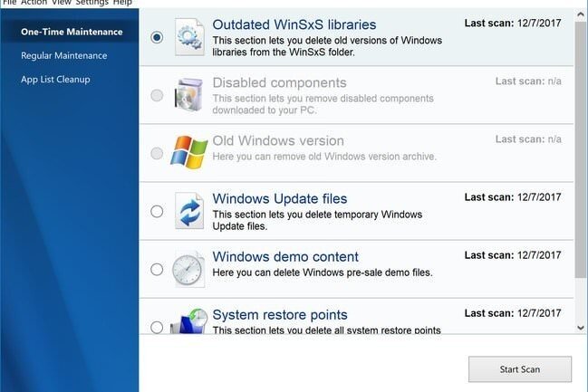
Task: Open the Help menu
Action: click(122, 2)
